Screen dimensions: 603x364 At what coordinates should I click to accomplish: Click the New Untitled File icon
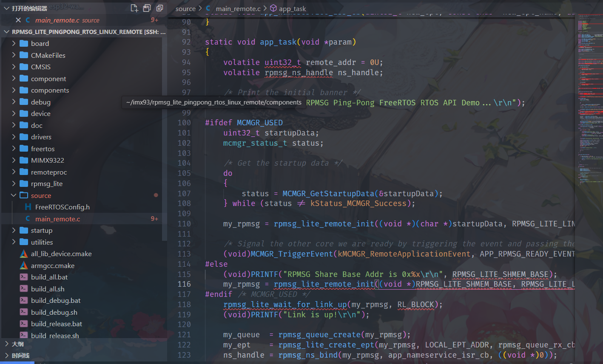point(134,8)
